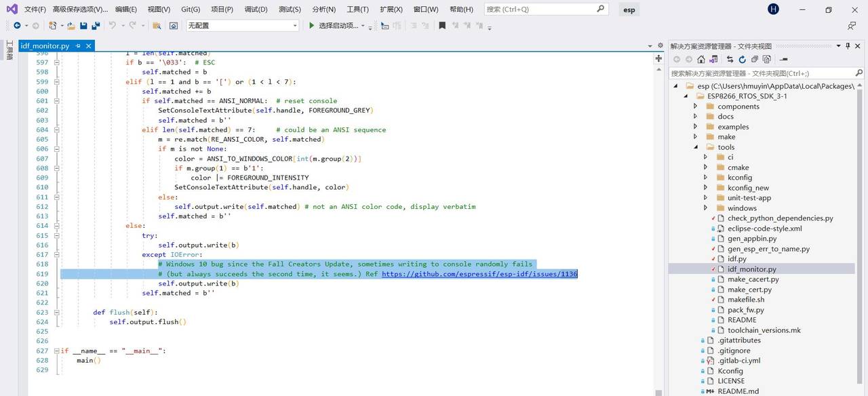This screenshot has width=868, height=396.
Task: Start debugging with the green run button
Action: (311, 26)
